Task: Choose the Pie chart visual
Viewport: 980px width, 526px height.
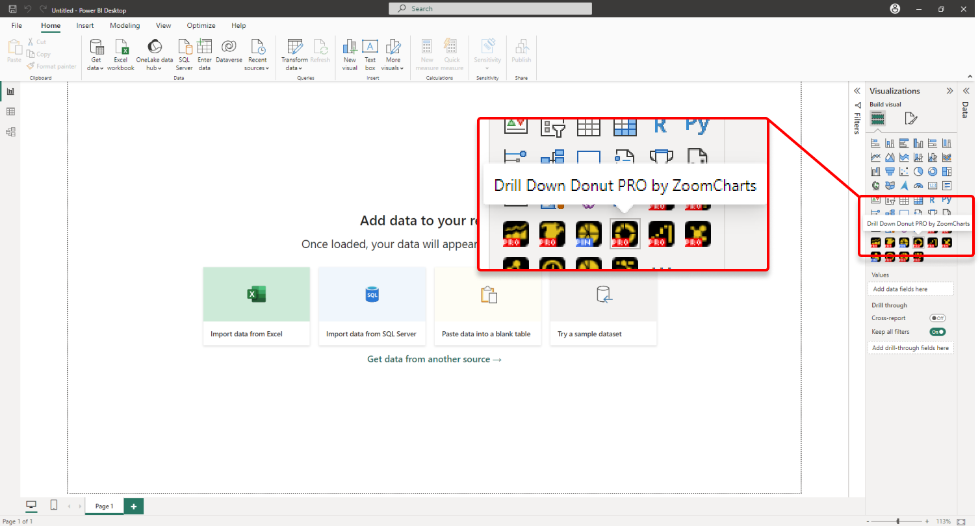Action: pyautogui.click(x=918, y=172)
